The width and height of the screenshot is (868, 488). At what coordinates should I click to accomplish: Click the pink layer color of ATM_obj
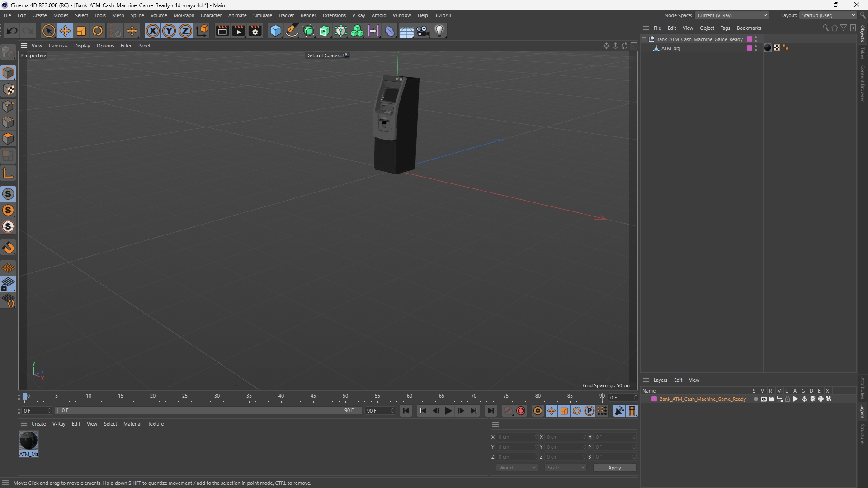749,48
